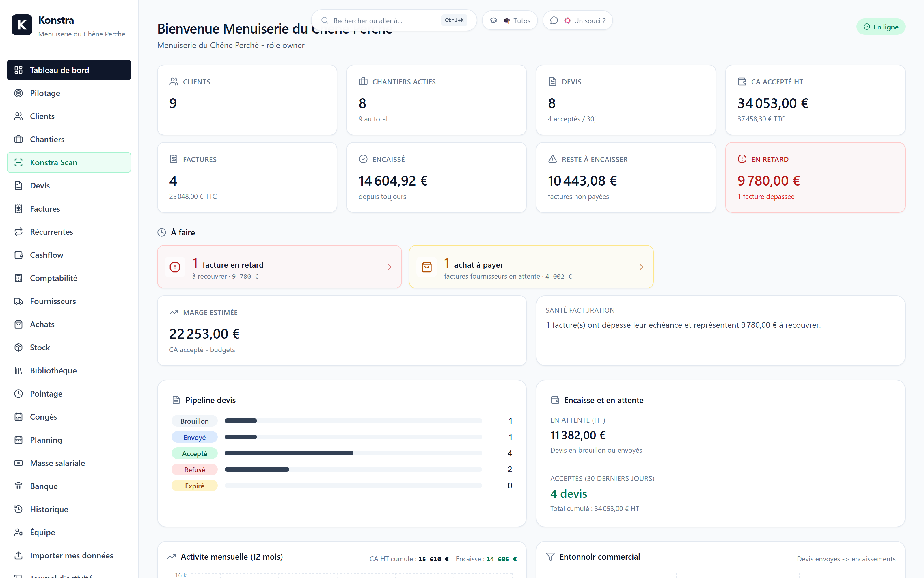Screen dimensions: 924x578
Task: Open the 1 facture en retard card
Action: point(280,267)
